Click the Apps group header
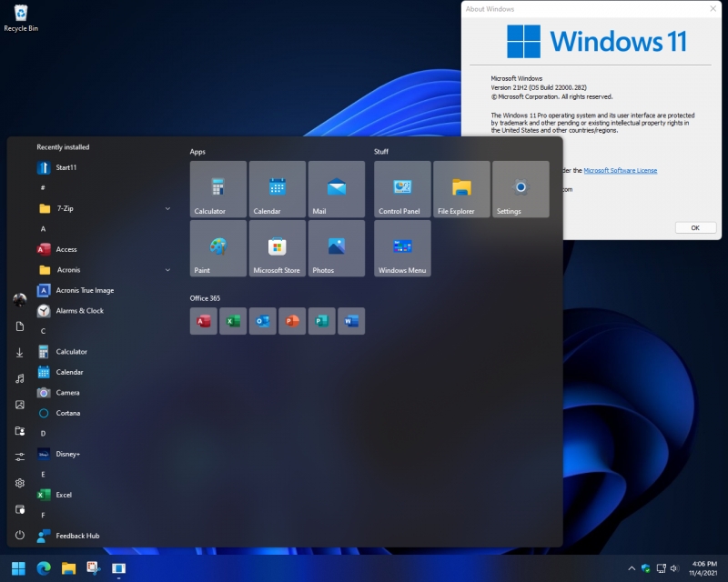The width and height of the screenshot is (728, 582). (197, 152)
